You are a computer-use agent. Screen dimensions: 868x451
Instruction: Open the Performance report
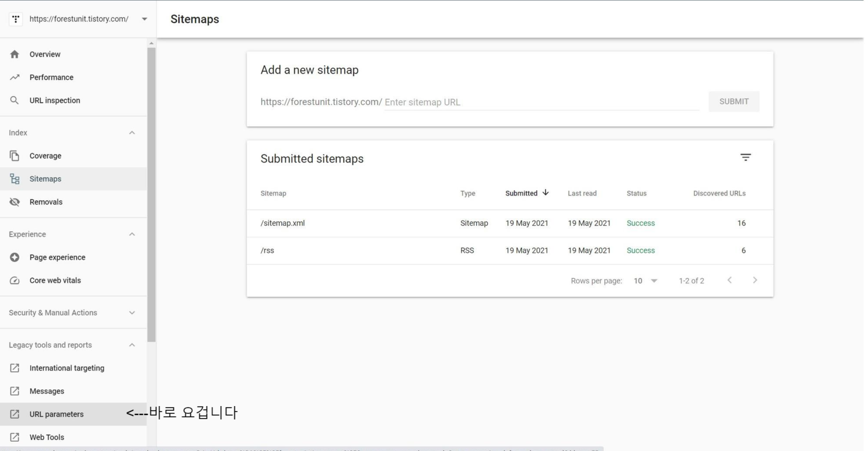tap(73, 77)
